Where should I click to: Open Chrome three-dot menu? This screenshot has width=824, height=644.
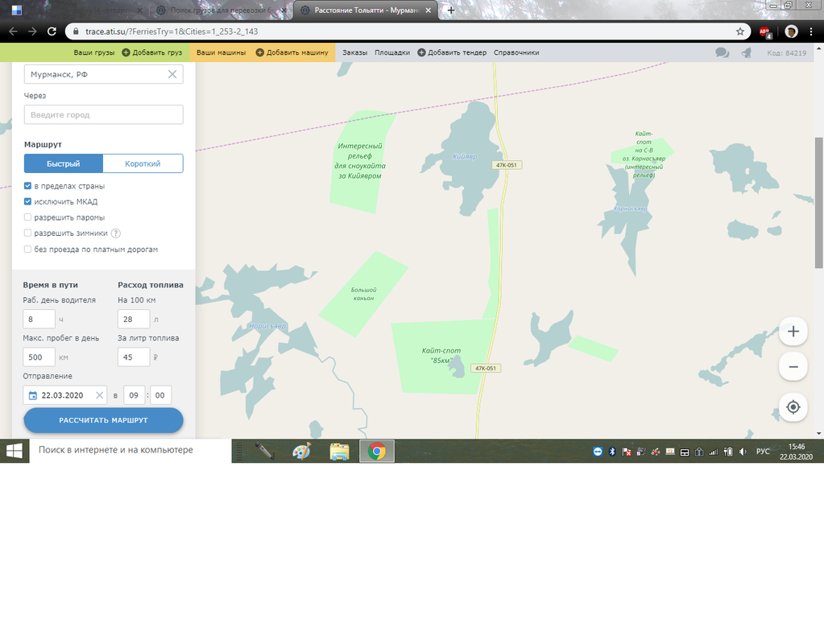pyautogui.click(x=811, y=31)
